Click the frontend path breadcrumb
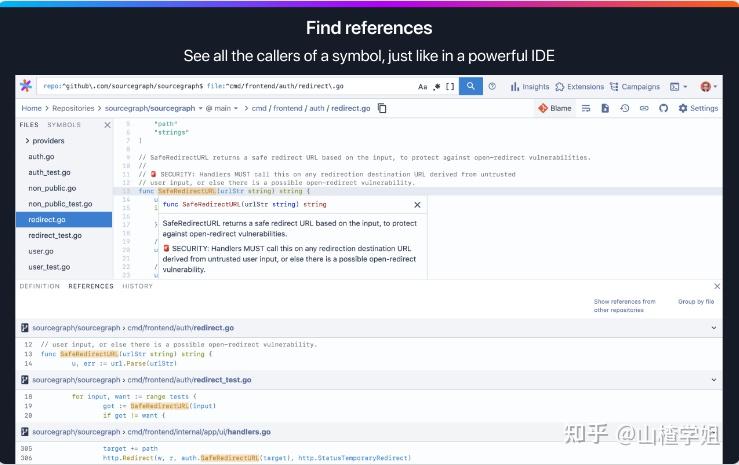This screenshot has height=465, width=739. (287, 108)
